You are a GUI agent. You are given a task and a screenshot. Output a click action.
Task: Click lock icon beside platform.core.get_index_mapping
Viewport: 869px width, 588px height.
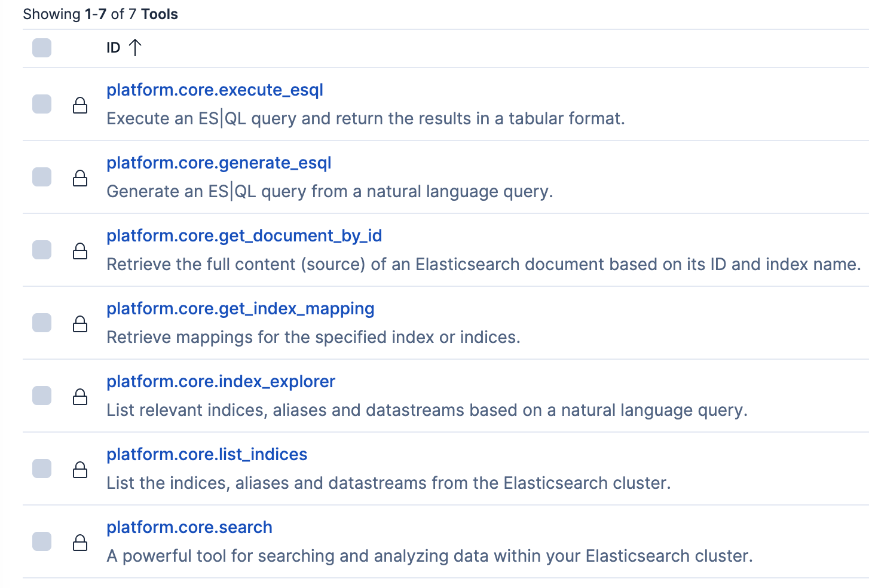point(80,324)
